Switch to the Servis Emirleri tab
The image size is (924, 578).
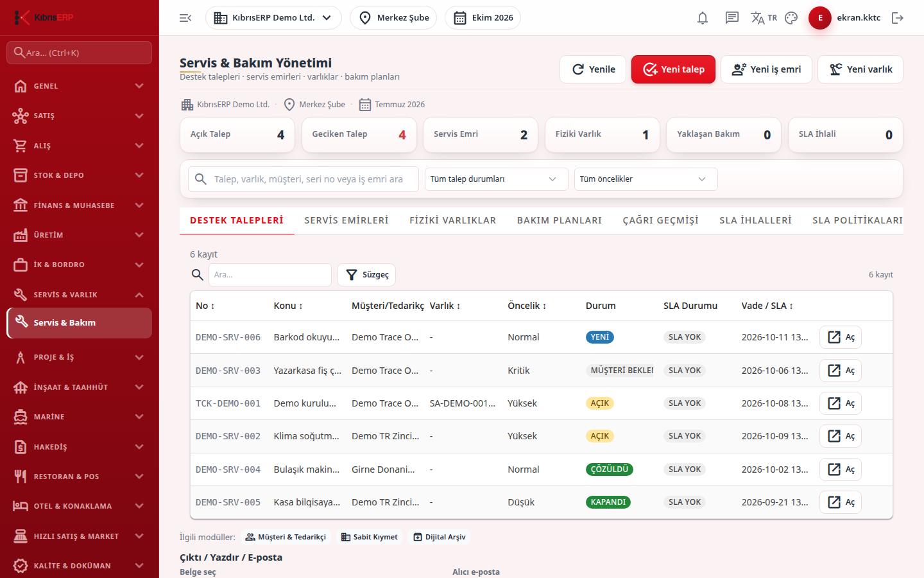346,220
